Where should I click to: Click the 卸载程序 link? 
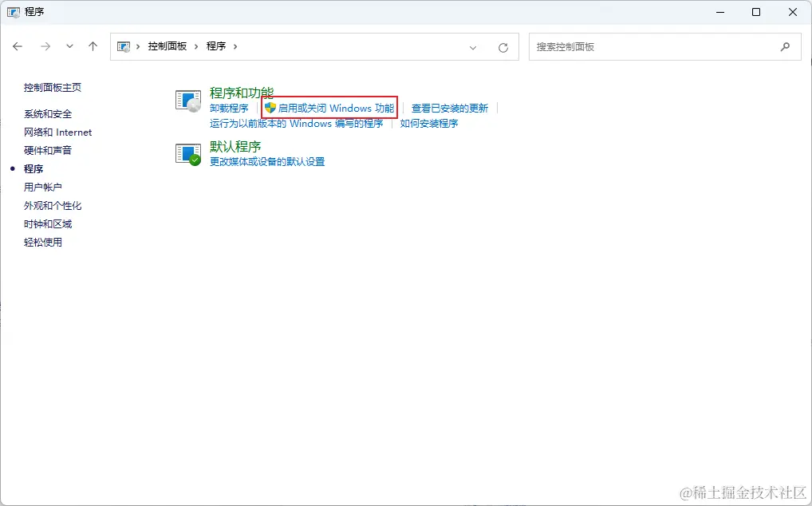[x=229, y=109]
